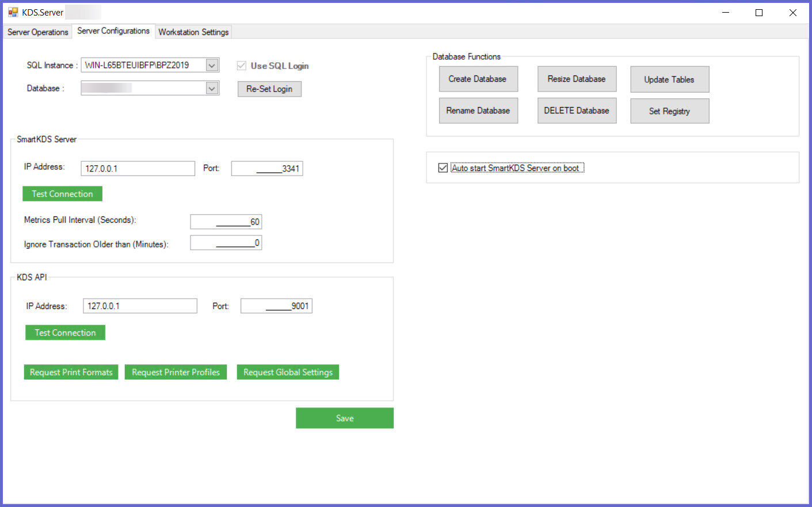Test connection for SmartKDS Server
812x507 pixels.
[x=62, y=194]
